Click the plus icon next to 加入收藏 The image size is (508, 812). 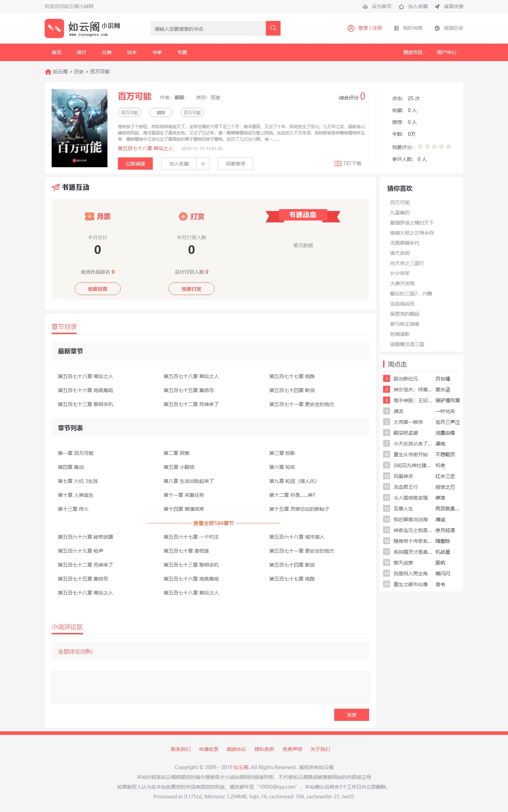203,164
